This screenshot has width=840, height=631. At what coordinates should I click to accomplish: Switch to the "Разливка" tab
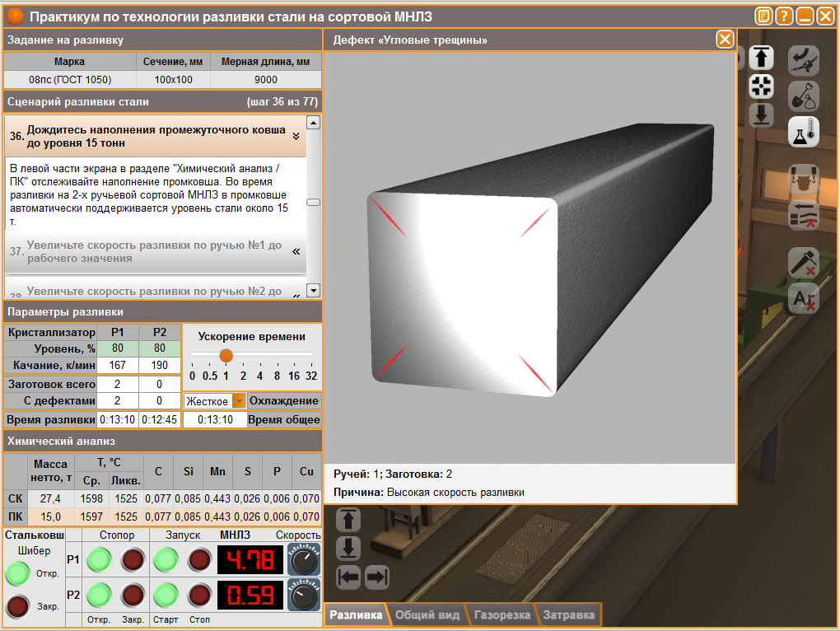click(356, 615)
